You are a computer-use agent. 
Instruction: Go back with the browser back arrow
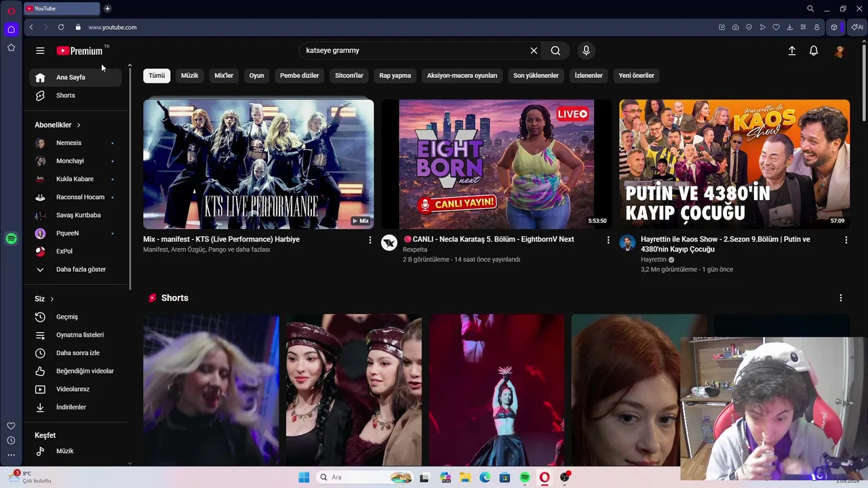pyautogui.click(x=31, y=27)
